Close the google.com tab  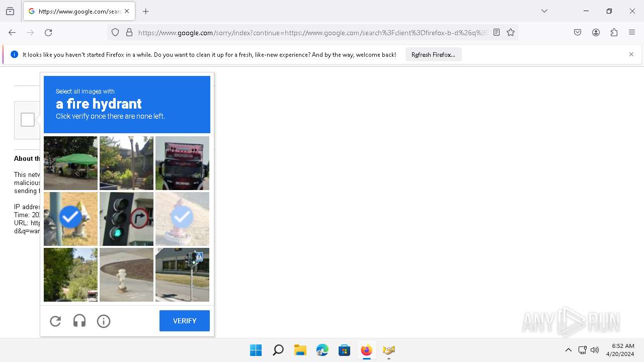point(127,11)
